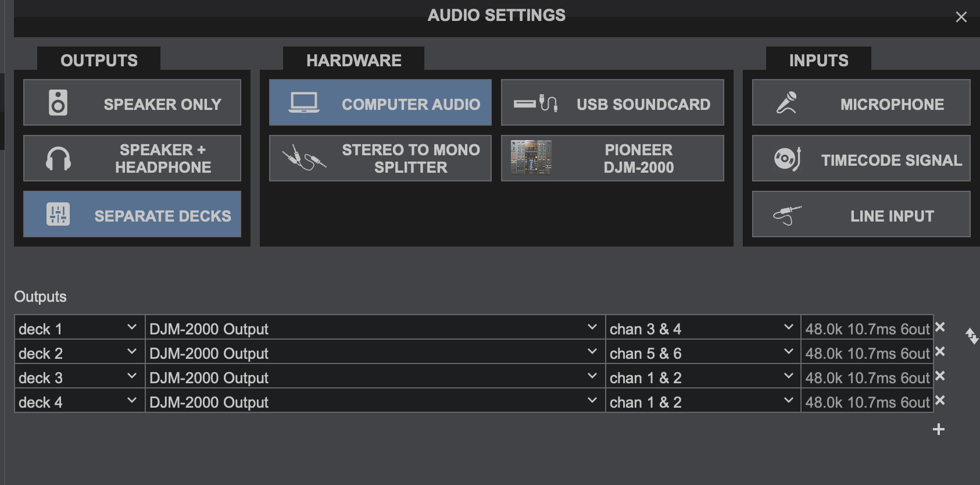Click the splitter cable icon
This screenshot has height=485, width=980.
304,158
